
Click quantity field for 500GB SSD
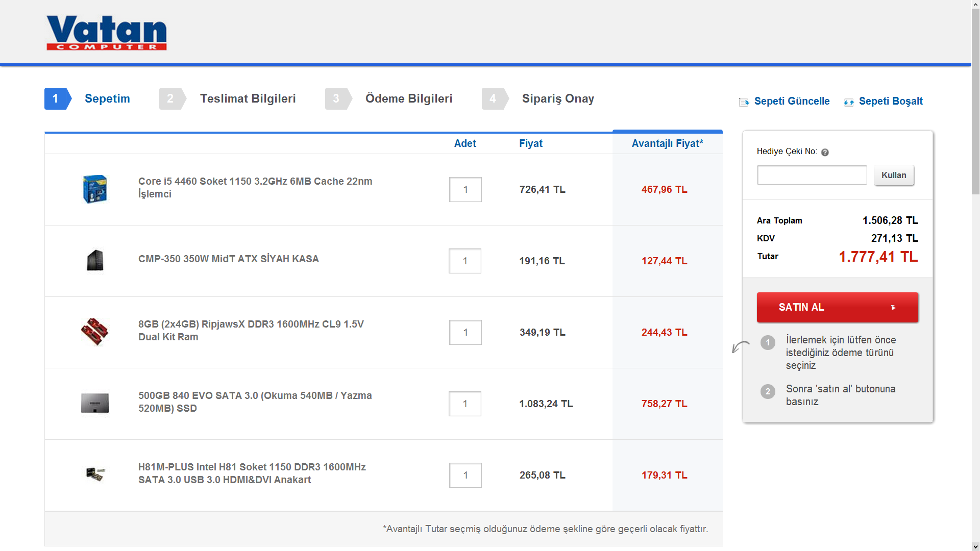(x=464, y=404)
